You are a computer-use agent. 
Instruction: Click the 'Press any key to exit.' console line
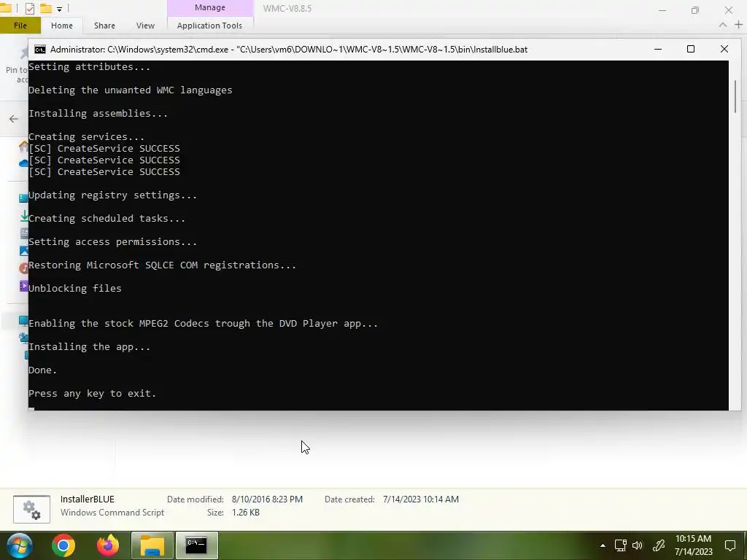coord(93,393)
